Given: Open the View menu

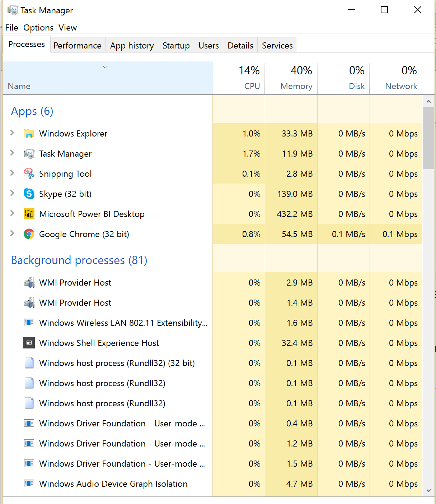Looking at the screenshot, I should click(x=68, y=28).
